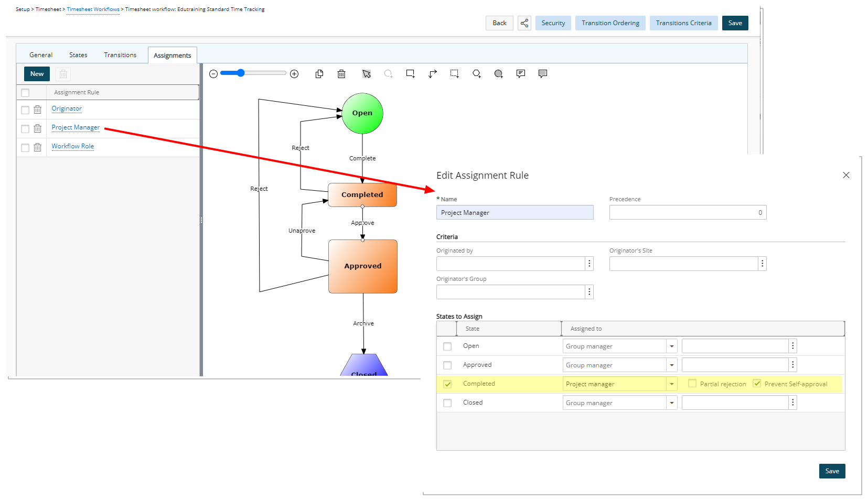Select the add transition arrow tool
868x501 pixels.
click(433, 74)
